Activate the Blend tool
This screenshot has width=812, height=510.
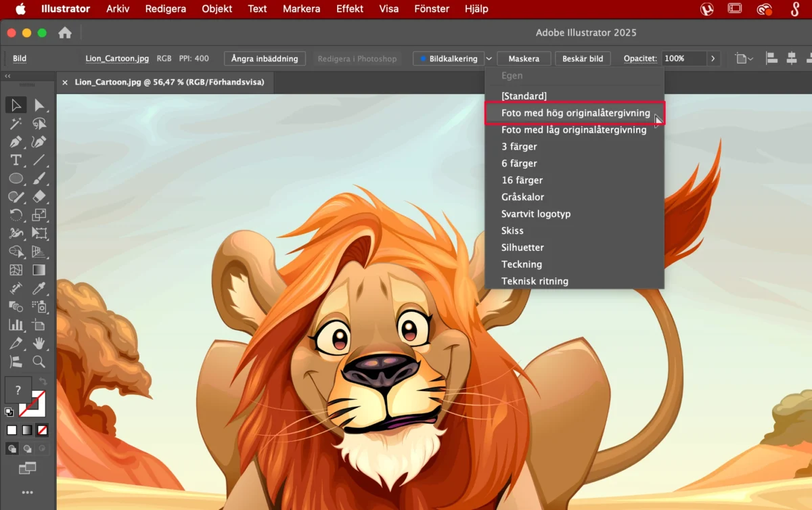16,306
